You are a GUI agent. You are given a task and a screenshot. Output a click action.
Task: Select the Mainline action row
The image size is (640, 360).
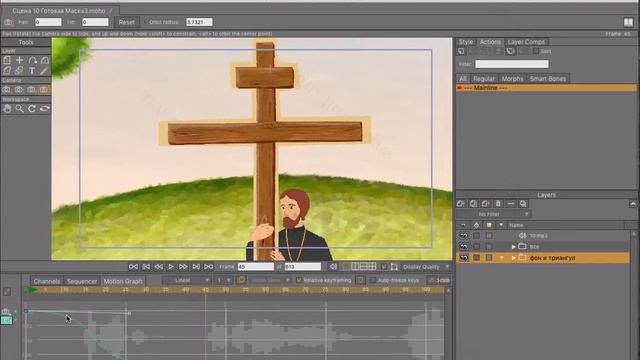546,88
